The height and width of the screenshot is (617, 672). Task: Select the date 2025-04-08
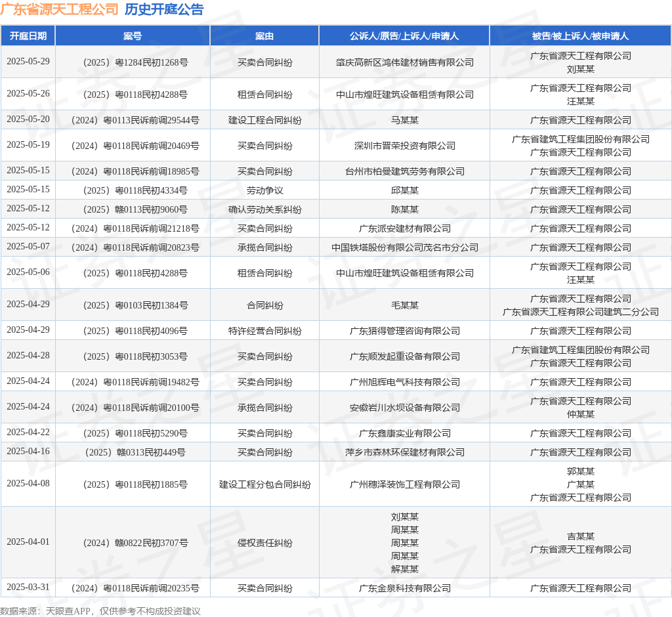pyautogui.click(x=28, y=484)
